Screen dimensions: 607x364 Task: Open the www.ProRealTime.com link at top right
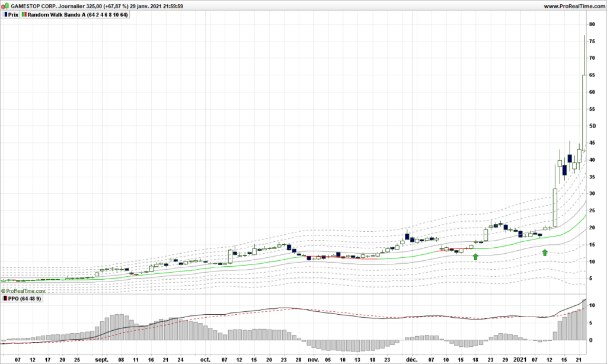tap(574, 6)
